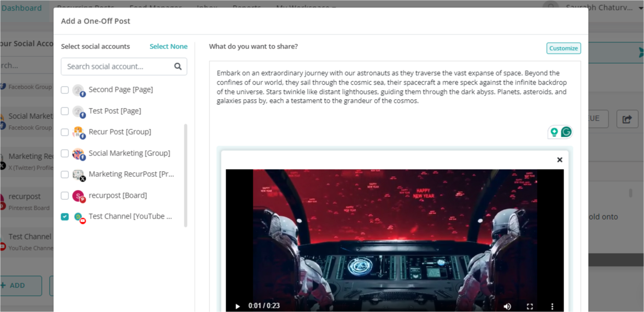
Task: Click Second Page [Page] account name
Action: coord(121,90)
